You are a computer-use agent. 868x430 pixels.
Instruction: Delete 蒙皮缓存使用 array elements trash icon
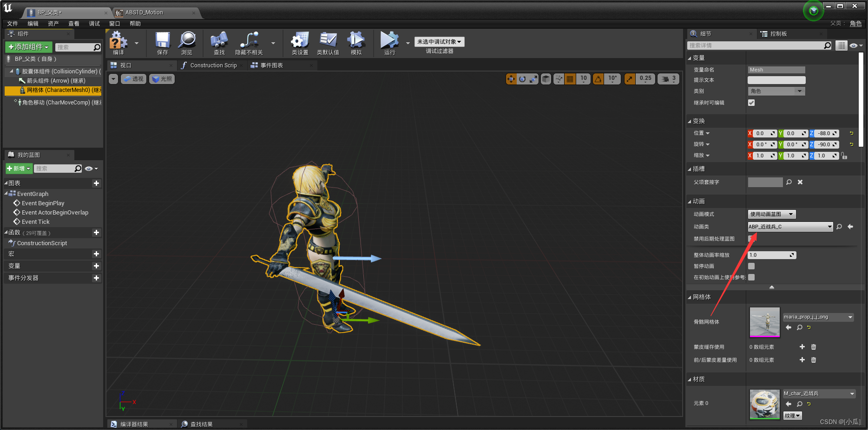point(814,347)
